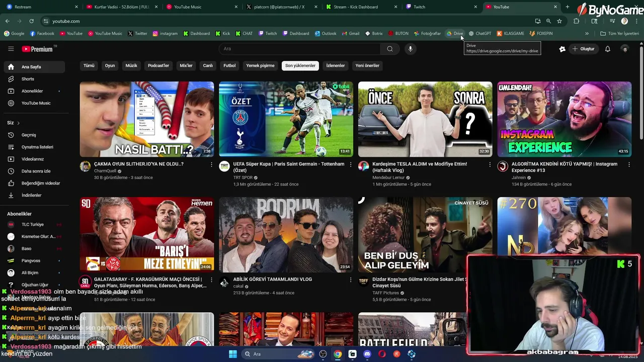This screenshot has width=644, height=362.
Task: Open Windows Start menu
Action: click(x=233, y=354)
